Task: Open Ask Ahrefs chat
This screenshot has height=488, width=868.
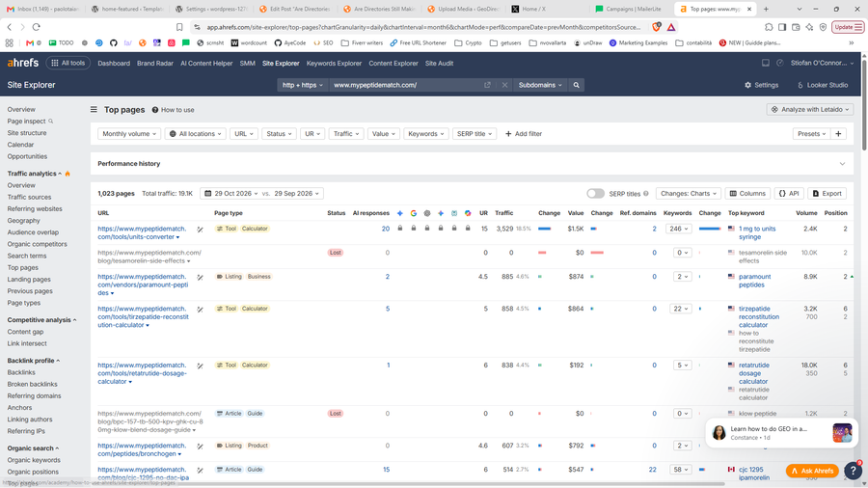Action: (813, 471)
